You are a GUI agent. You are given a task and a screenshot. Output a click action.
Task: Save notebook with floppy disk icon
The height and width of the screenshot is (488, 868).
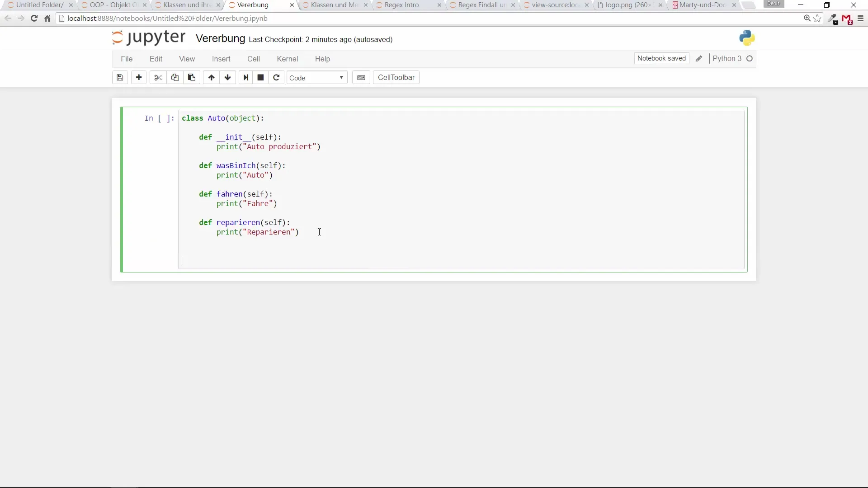click(x=120, y=78)
